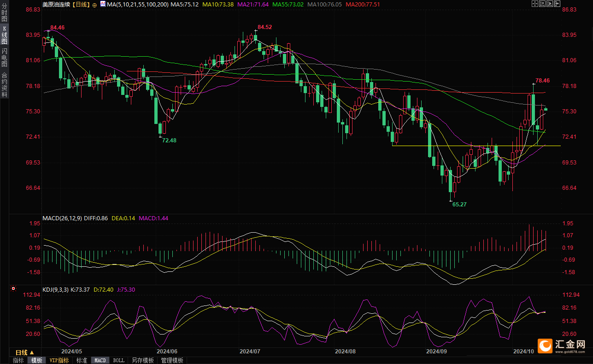The width and height of the screenshot is (593, 364).
Task: Select the MACD template tab
Action: [x=100, y=360]
